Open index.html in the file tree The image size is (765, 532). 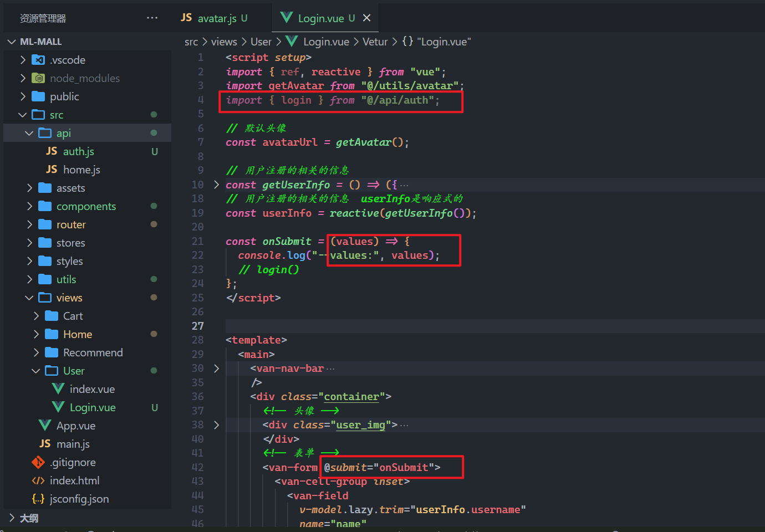75,480
